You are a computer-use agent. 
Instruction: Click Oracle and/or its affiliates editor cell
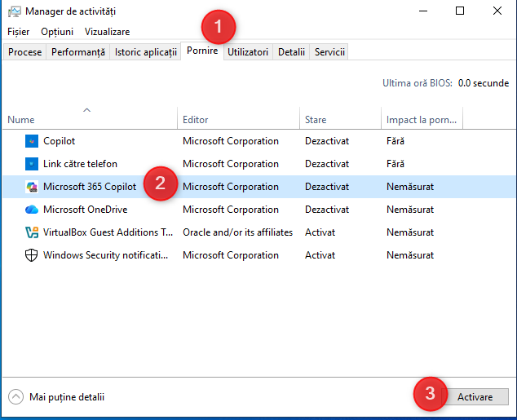(238, 232)
